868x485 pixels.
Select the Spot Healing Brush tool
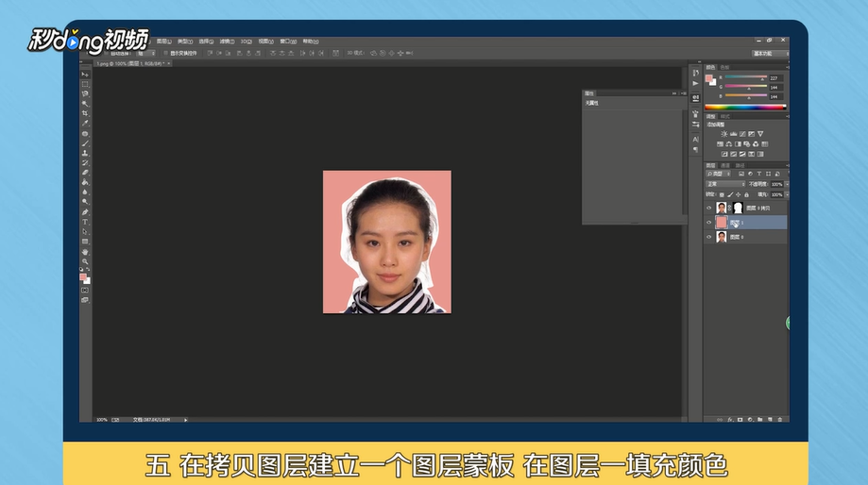85,134
